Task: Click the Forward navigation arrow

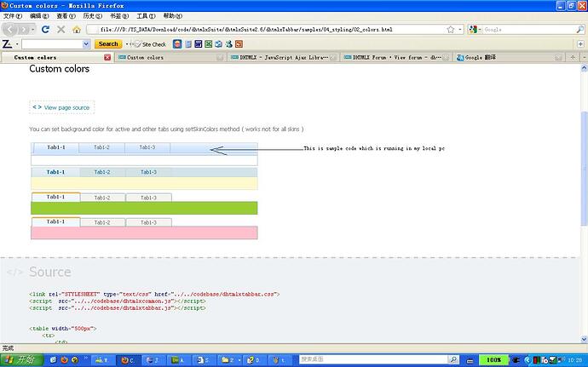Action: (24, 29)
